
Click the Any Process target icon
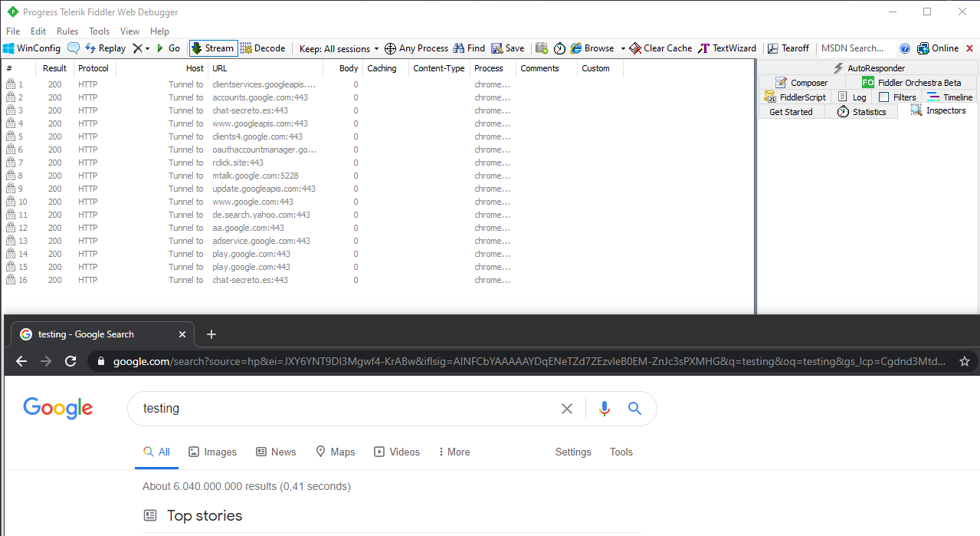[390, 48]
